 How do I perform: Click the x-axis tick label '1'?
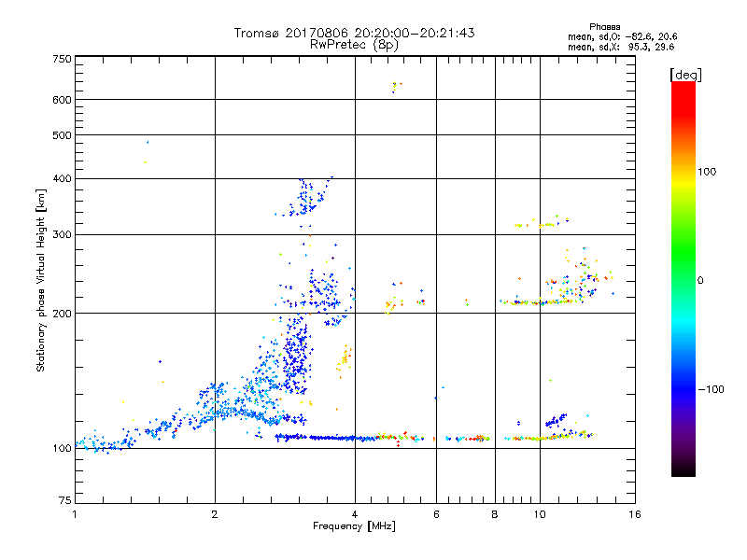(x=75, y=514)
